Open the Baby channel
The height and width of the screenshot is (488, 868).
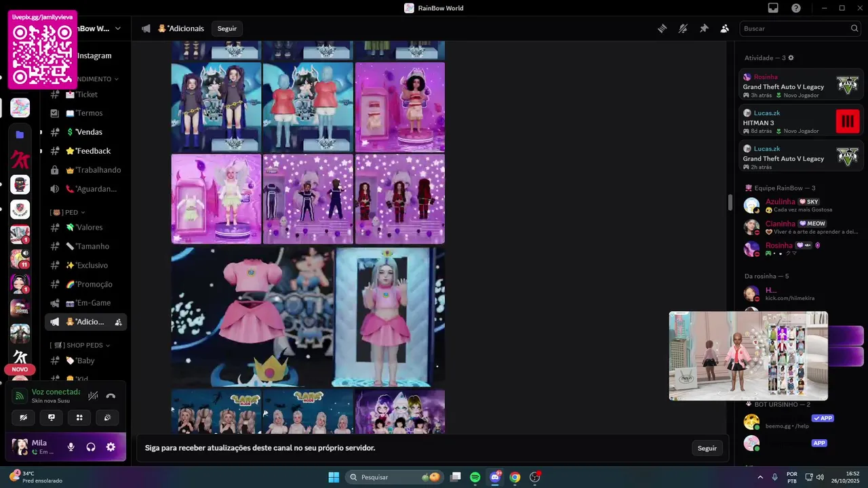[85, 361]
